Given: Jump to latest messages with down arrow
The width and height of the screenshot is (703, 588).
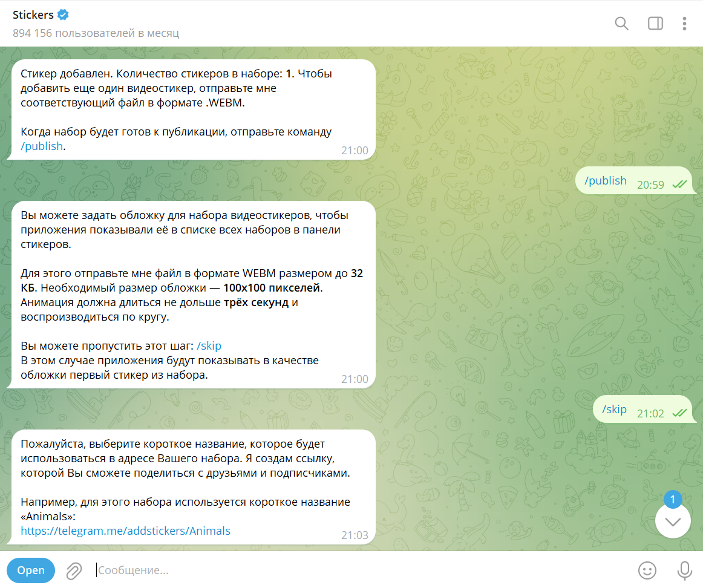Looking at the screenshot, I should tap(673, 521).
